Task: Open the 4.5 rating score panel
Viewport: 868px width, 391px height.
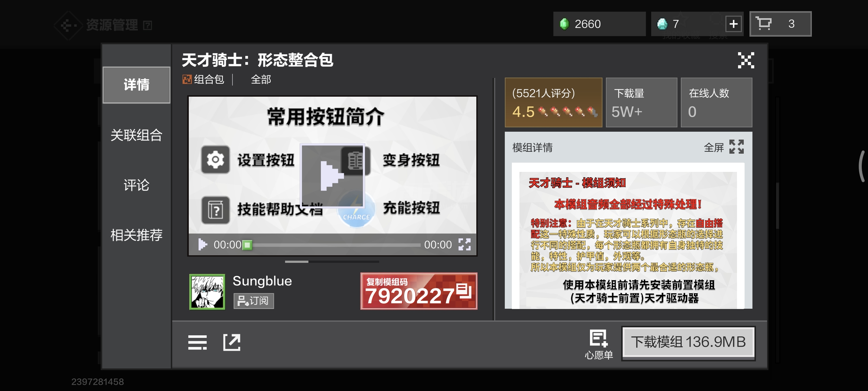Action: coord(553,103)
